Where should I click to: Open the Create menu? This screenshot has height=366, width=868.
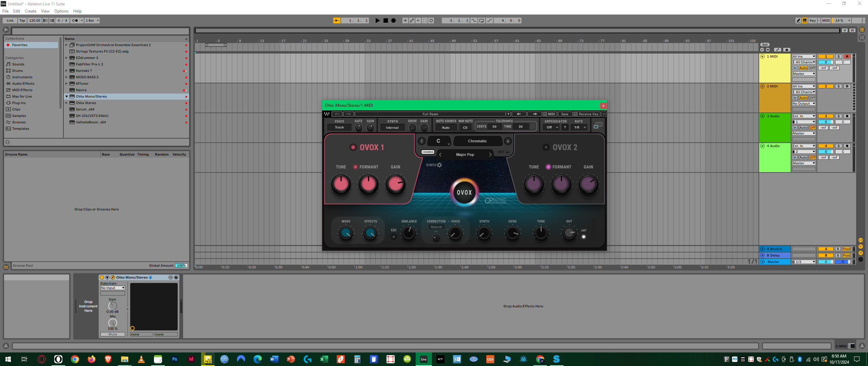coord(31,11)
